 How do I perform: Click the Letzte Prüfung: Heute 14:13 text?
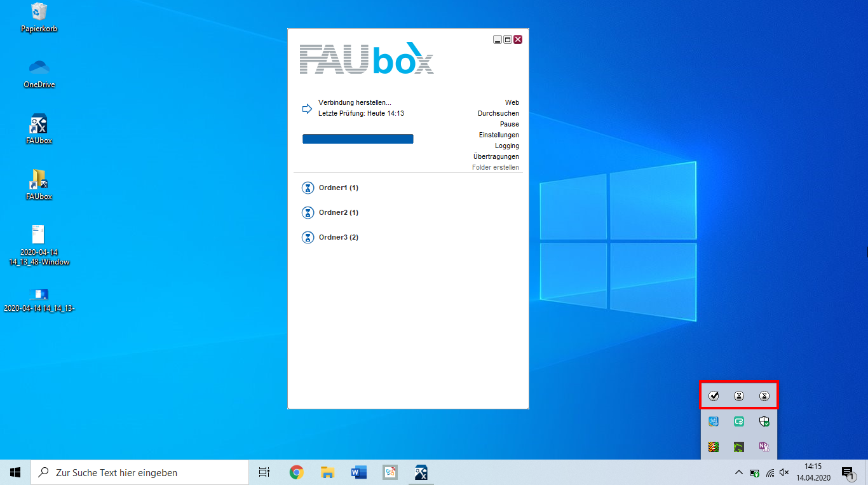361,113
